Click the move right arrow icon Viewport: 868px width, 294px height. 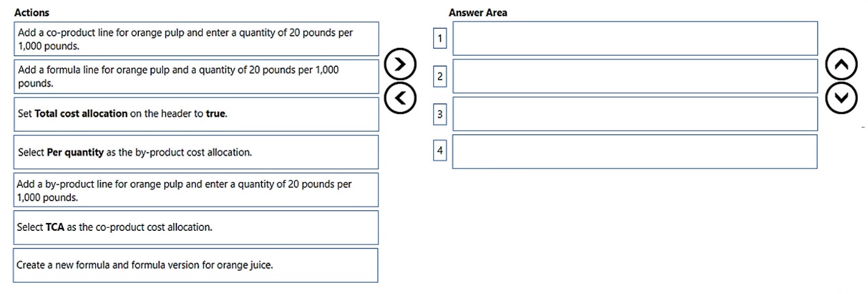[x=400, y=64]
